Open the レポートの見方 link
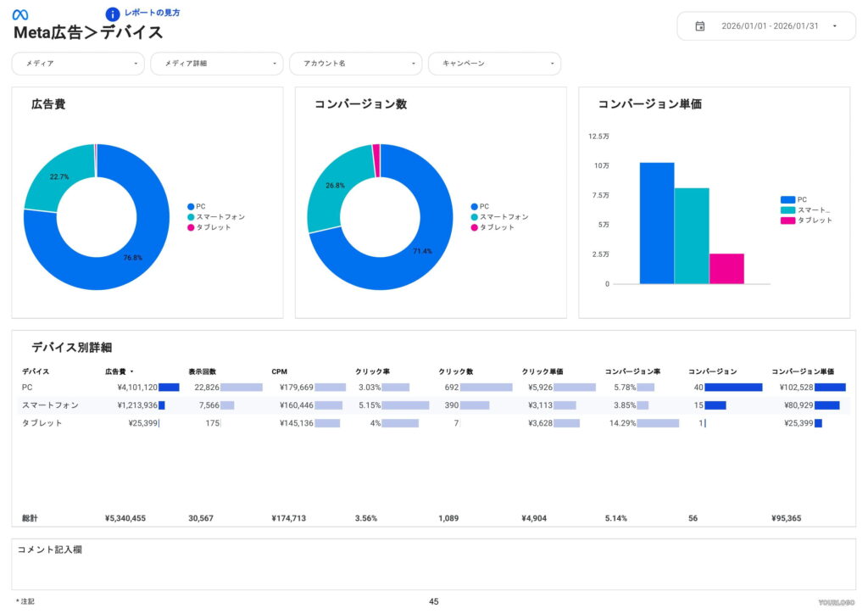 [x=152, y=14]
